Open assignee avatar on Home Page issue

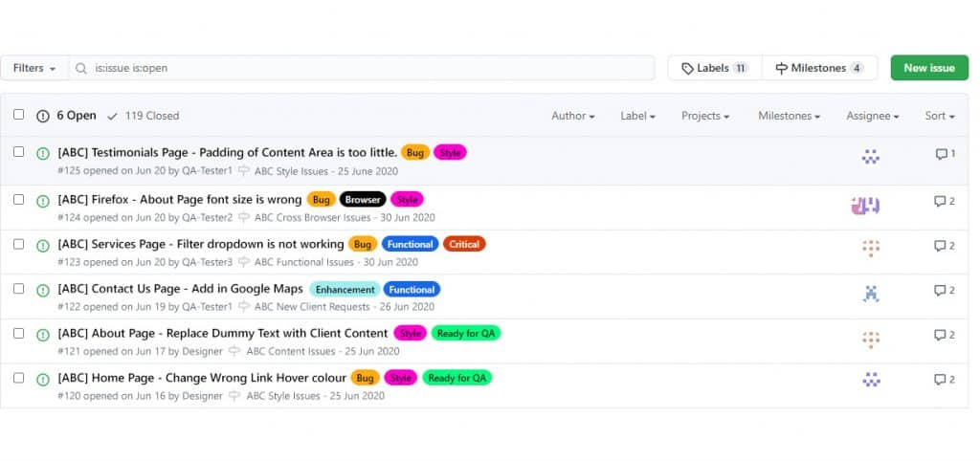871,379
